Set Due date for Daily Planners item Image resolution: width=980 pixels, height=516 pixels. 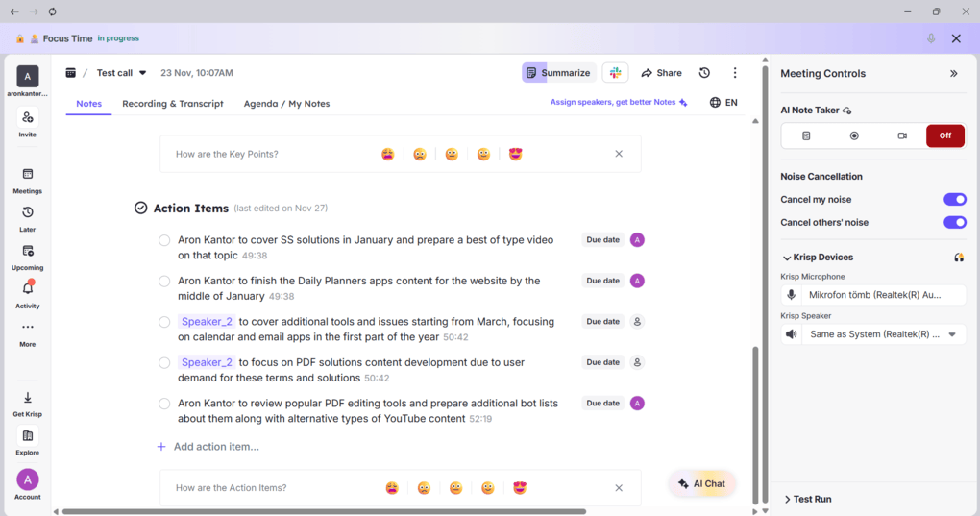point(602,281)
